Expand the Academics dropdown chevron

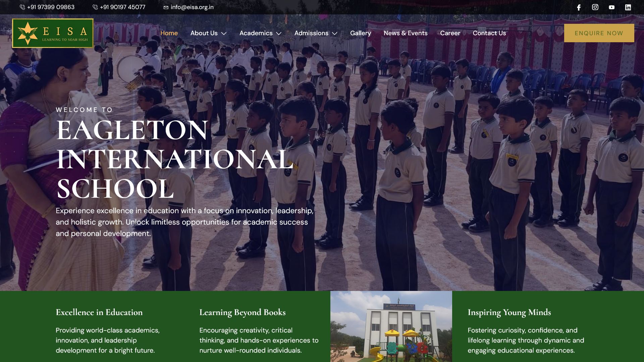click(x=279, y=34)
